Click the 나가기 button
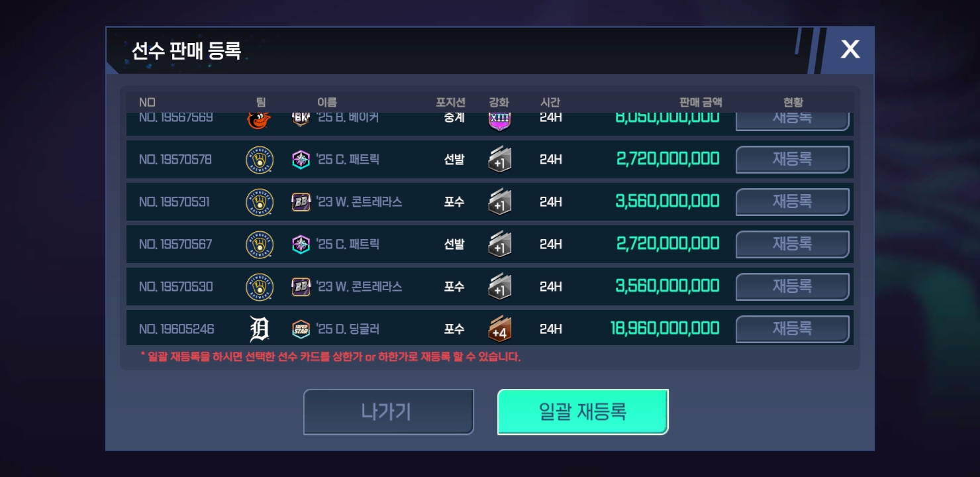980x477 pixels. point(389,412)
